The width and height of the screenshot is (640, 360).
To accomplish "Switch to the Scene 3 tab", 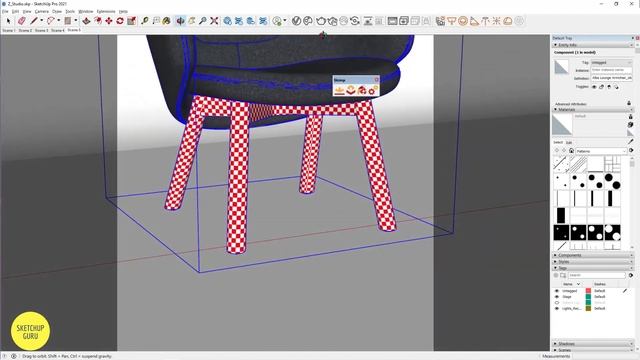I will pyautogui.click(x=41, y=30).
